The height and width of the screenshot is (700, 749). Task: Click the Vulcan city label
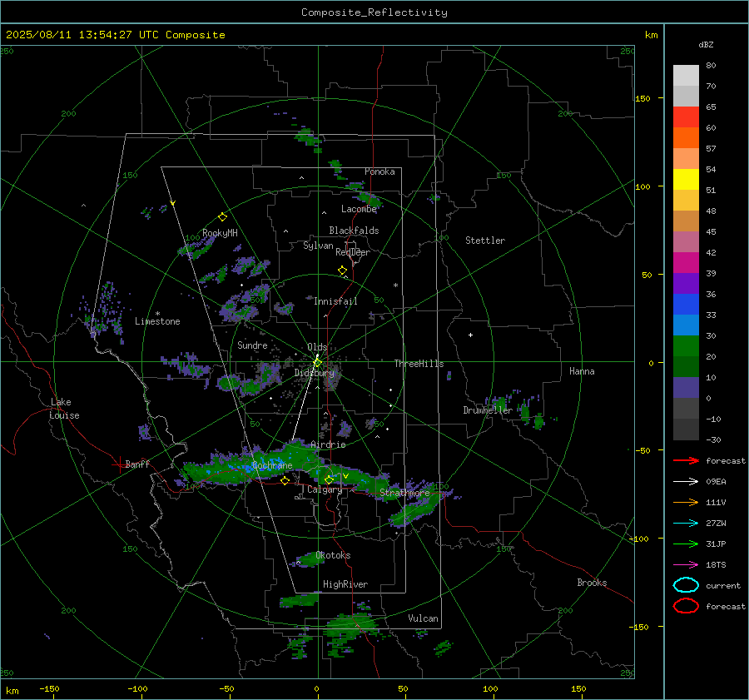click(423, 618)
